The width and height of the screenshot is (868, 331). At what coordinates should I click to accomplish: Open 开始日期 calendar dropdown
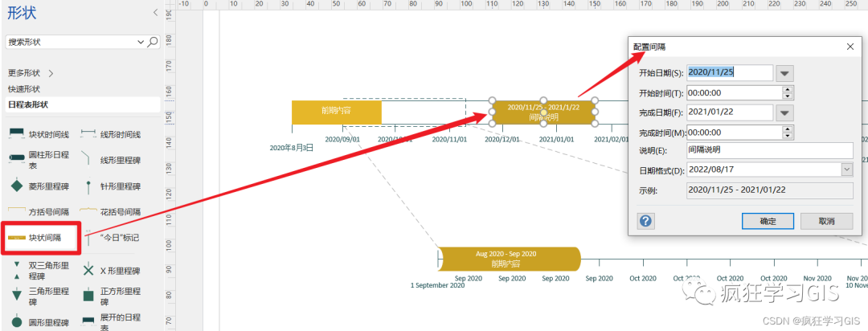click(x=785, y=72)
